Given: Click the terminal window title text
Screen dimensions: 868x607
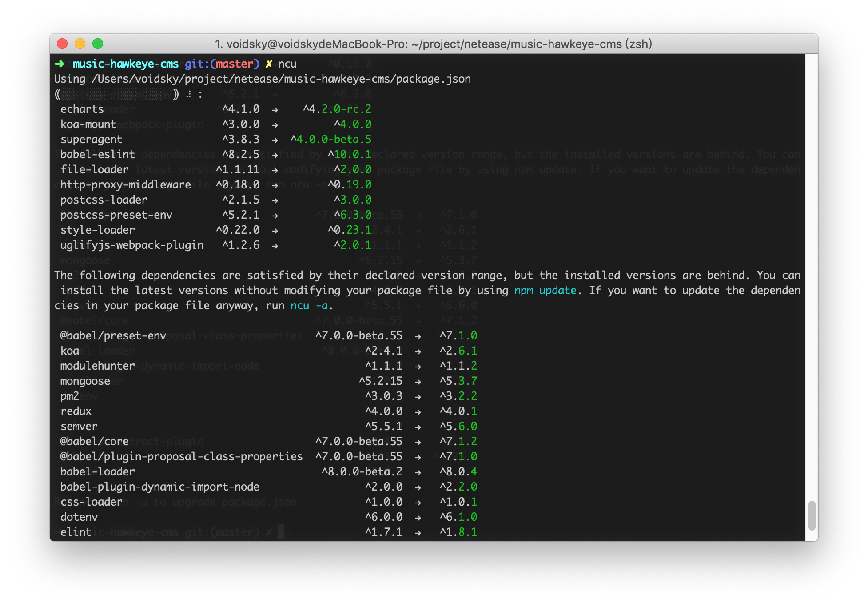Looking at the screenshot, I should [x=433, y=44].
